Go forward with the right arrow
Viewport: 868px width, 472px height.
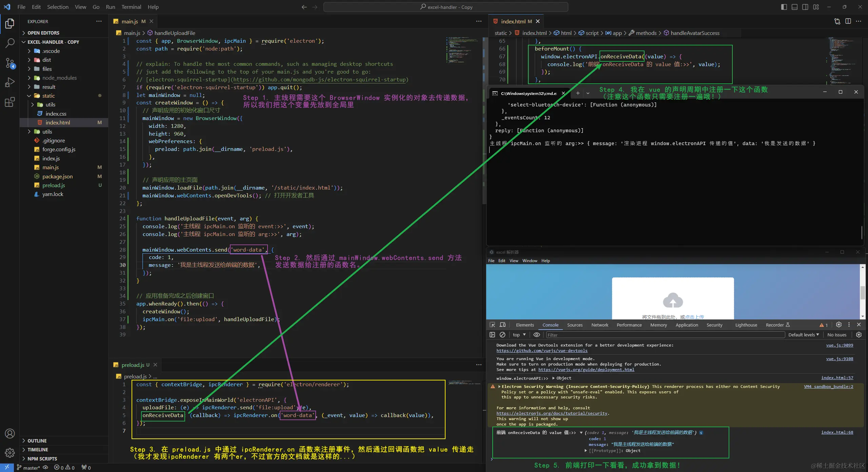pyautogui.click(x=315, y=7)
